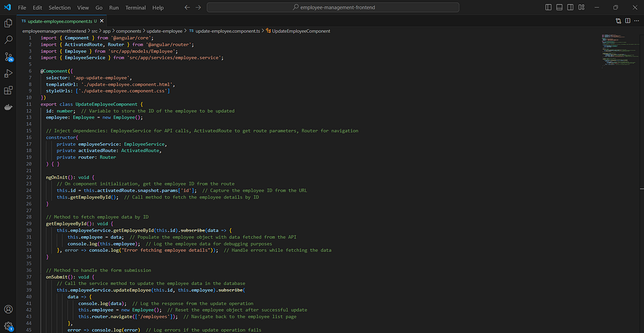Open the View menu
The height and width of the screenshot is (333, 644).
point(83,8)
